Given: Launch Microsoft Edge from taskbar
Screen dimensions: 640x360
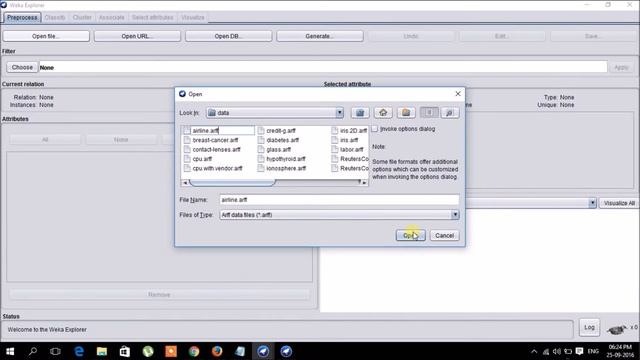Looking at the screenshot, I should coord(79,351).
